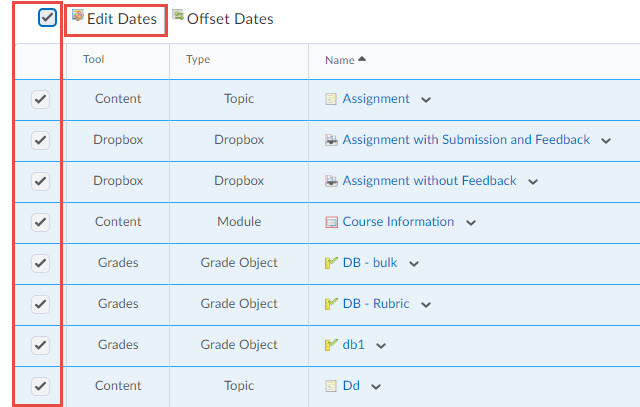Toggle the select-all checkbox at the top

(47, 18)
